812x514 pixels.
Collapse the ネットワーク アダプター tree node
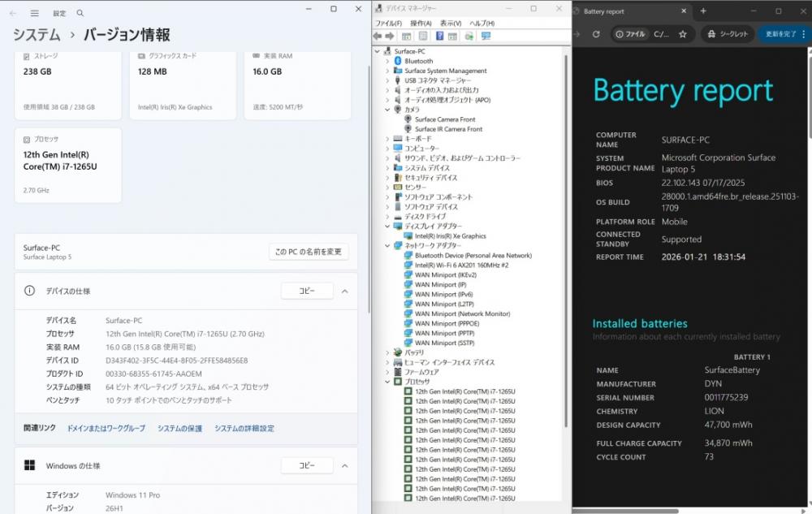click(387, 245)
